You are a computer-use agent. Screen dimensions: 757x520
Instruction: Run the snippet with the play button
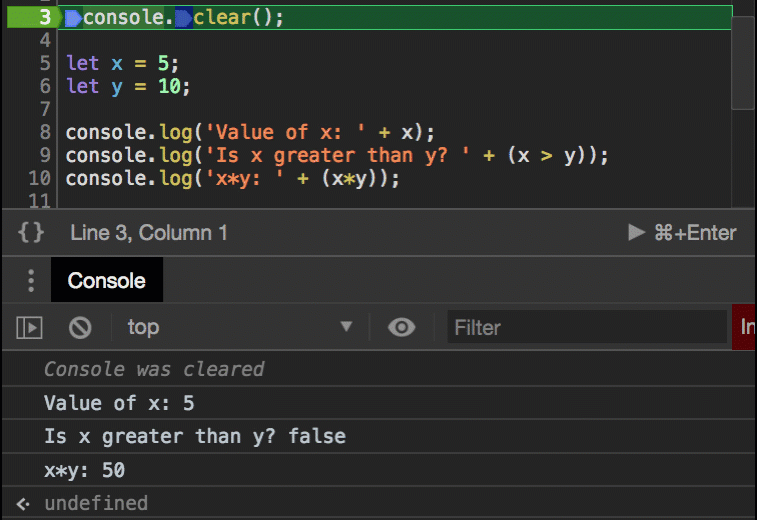(x=636, y=233)
